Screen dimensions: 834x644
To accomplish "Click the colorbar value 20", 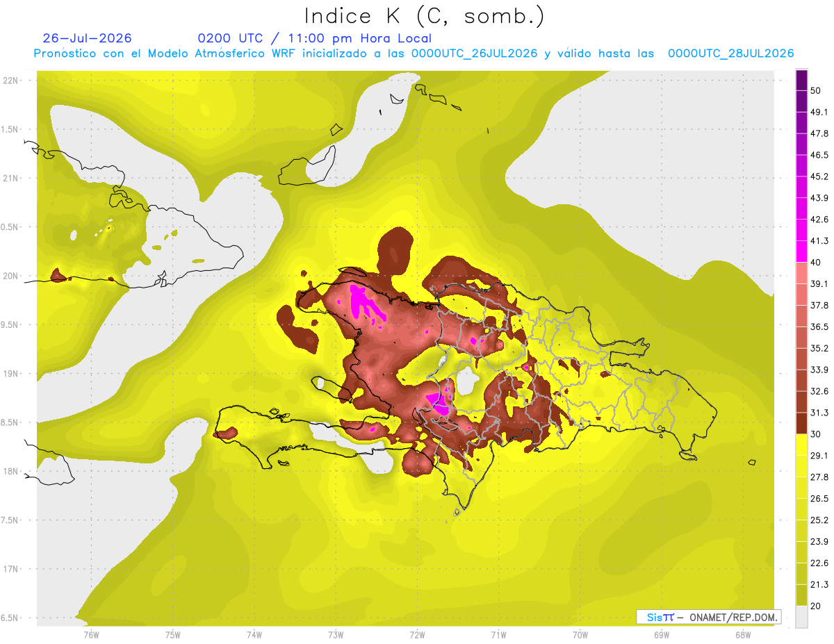I will [816, 606].
